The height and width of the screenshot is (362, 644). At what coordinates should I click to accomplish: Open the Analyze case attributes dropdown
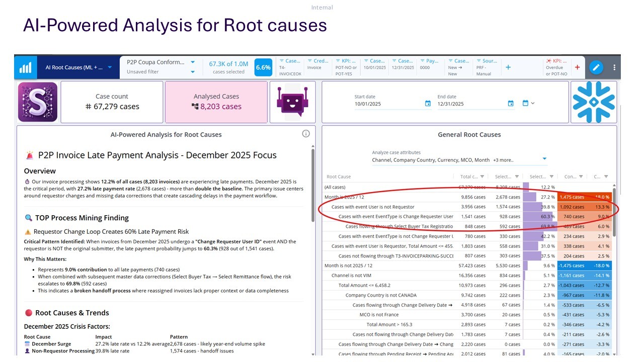pos(459,159)
